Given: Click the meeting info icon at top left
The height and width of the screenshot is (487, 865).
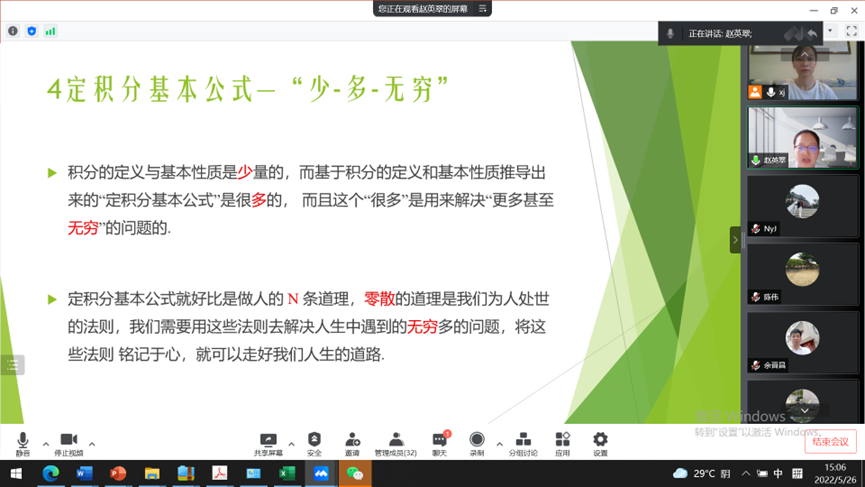Looking at the screenshot, I should point(13,31).
